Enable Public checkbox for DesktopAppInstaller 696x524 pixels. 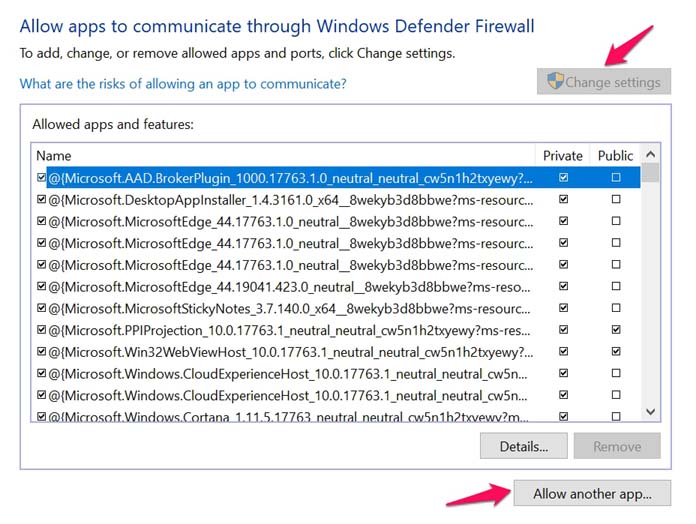[x=616, y=199]
